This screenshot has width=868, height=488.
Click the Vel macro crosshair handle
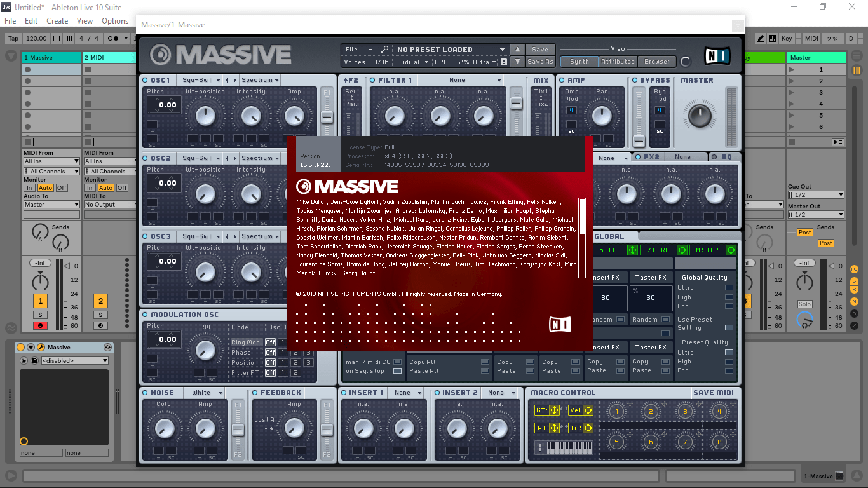coord(588,410)
